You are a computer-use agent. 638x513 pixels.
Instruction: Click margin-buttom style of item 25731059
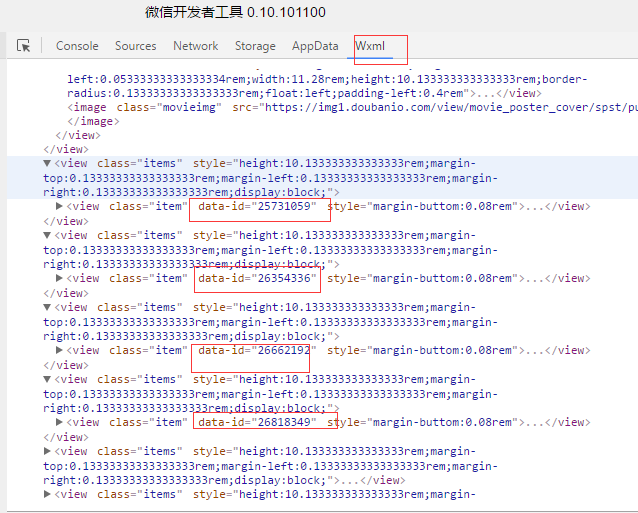coord(422,206)
